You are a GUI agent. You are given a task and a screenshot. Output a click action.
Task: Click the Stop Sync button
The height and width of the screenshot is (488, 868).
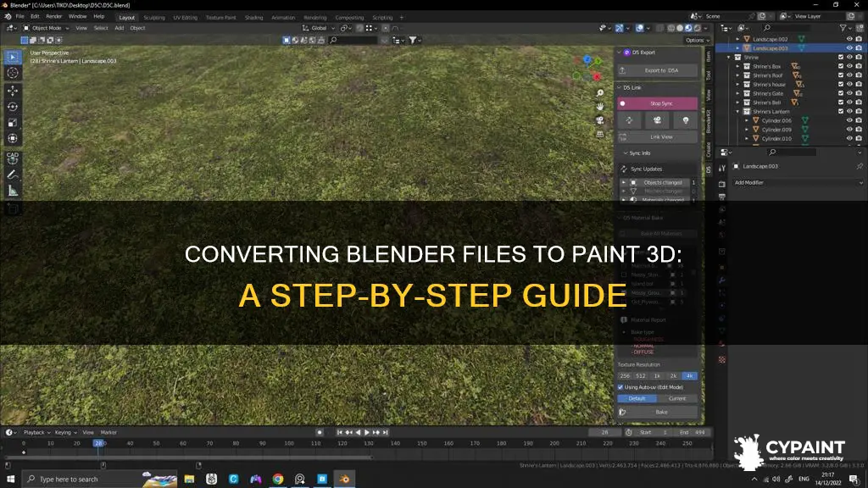tap(658, 103)
